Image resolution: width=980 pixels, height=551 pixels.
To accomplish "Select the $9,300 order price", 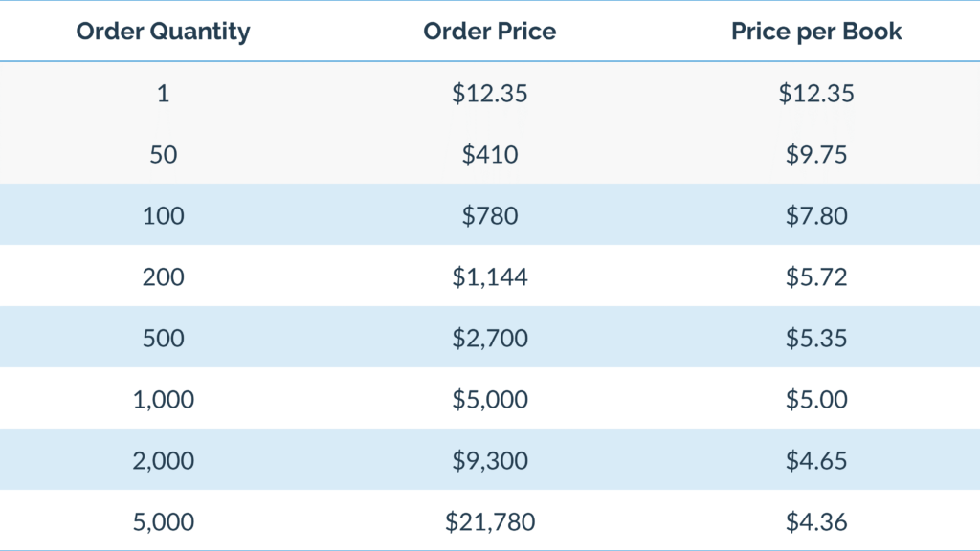I will click(x=489, y=460).
